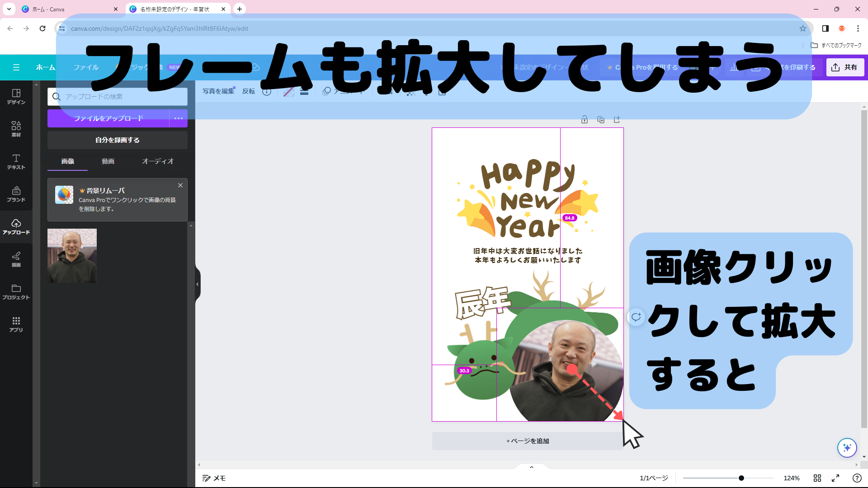
Task: Switch to the 動画 tab
Action: pos(108,161)
